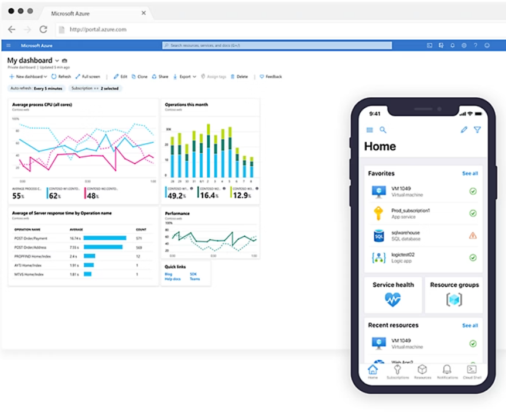Open logictest02 Logic app favorite

pos(423,257)
